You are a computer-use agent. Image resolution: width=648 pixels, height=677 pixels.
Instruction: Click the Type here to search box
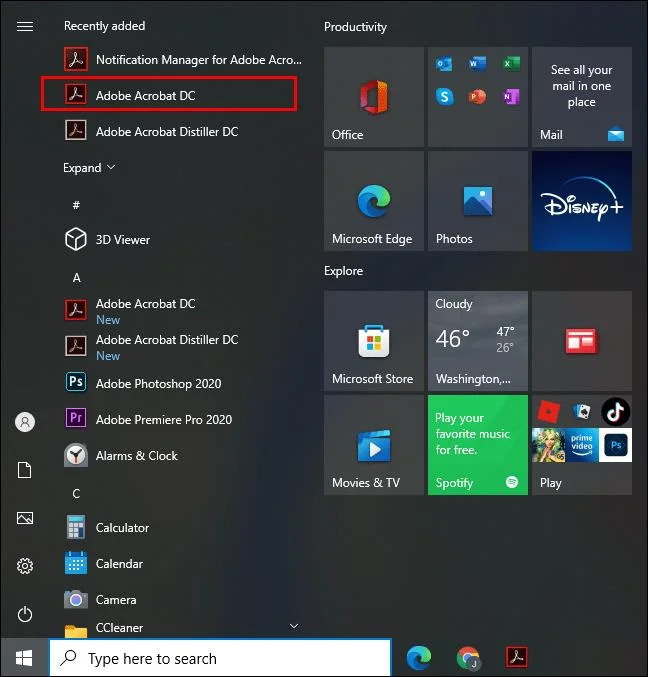[x=220, y=658]
